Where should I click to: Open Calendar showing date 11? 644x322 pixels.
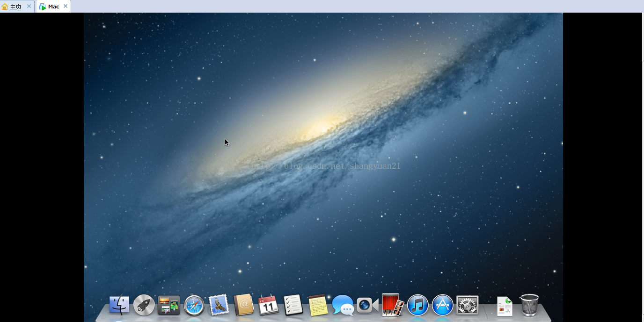269,305
